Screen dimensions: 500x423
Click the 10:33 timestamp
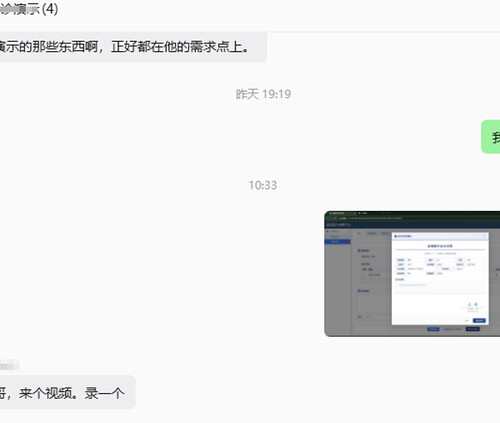tap(263, 185)
